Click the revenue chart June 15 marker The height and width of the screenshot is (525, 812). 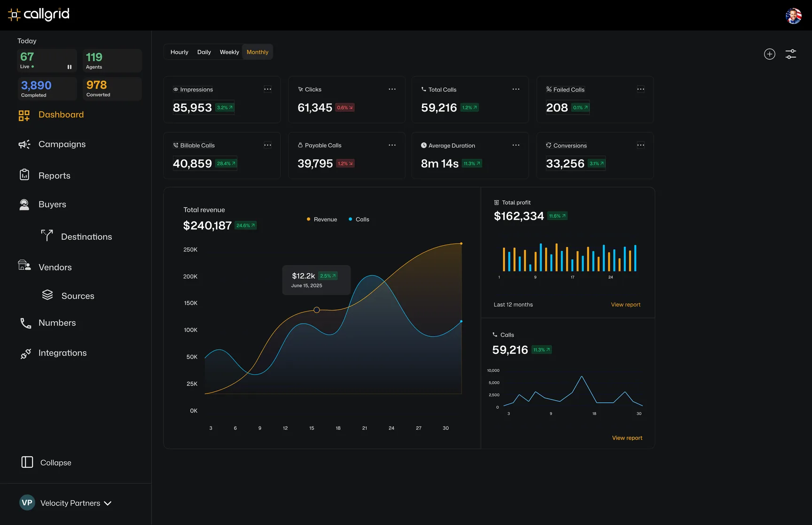coord(317,310)
